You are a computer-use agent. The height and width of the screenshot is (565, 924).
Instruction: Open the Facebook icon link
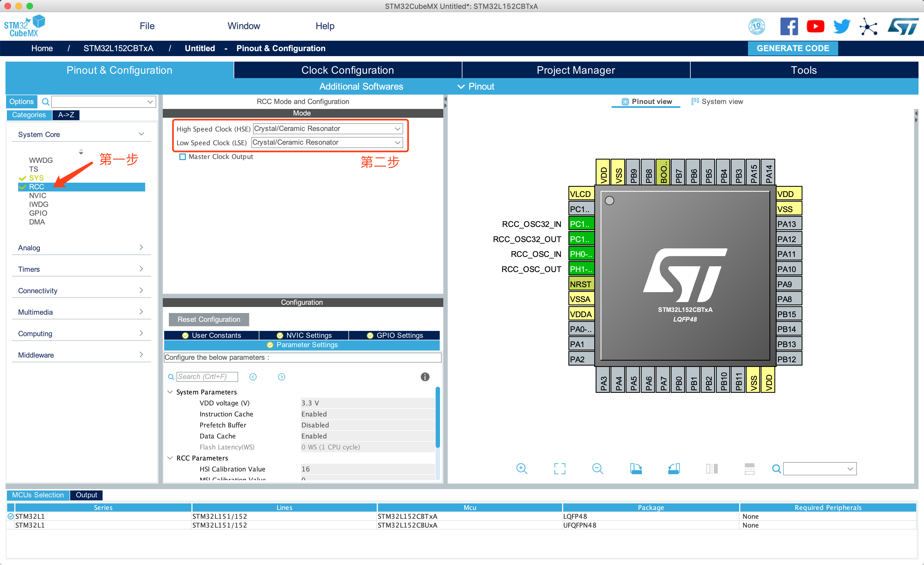pyautogui.click(x=789, y=26)
